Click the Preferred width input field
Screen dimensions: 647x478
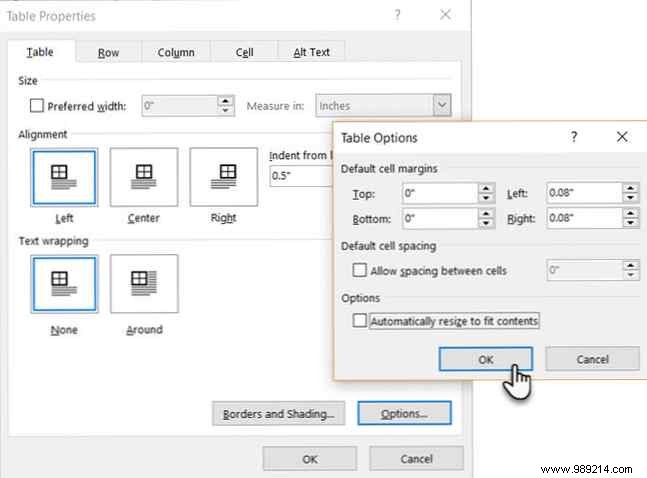pyautogui.click(x=179, y=106)
